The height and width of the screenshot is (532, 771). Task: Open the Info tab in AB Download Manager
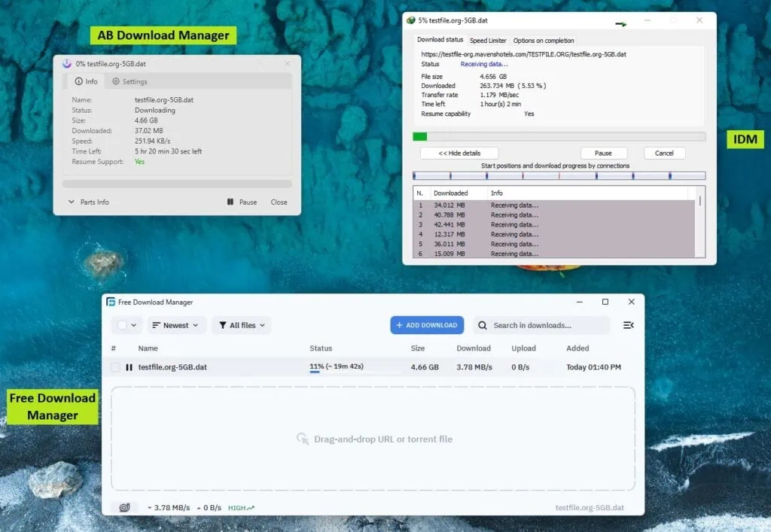point(86,81)
